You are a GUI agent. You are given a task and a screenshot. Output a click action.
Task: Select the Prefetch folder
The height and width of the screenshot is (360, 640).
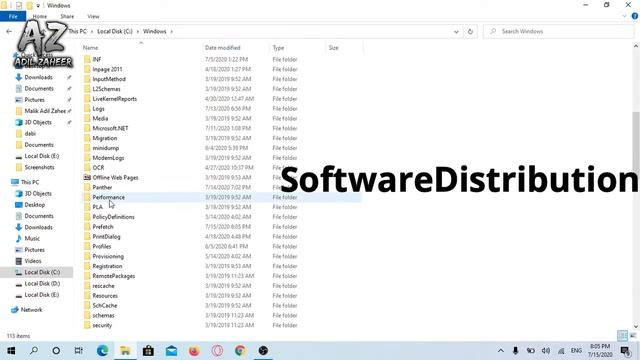103,227
